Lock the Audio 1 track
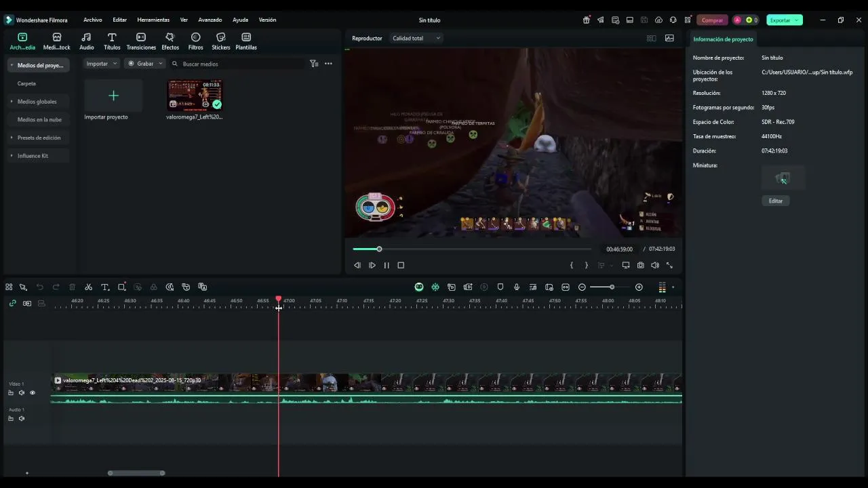The width and height of the screenshot is (868, 488). [x=11, y=419]
